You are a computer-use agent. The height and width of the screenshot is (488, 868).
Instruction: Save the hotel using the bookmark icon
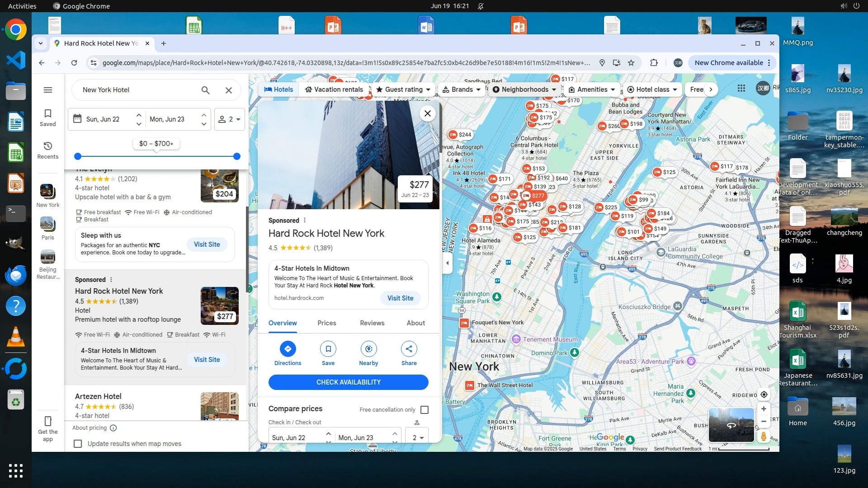[x=328, y=349]
